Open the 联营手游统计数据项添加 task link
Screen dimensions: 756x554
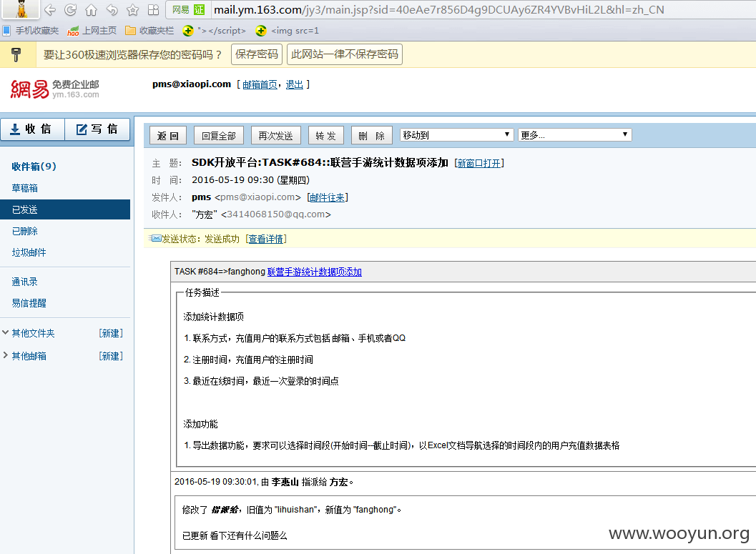click(315, 272)
